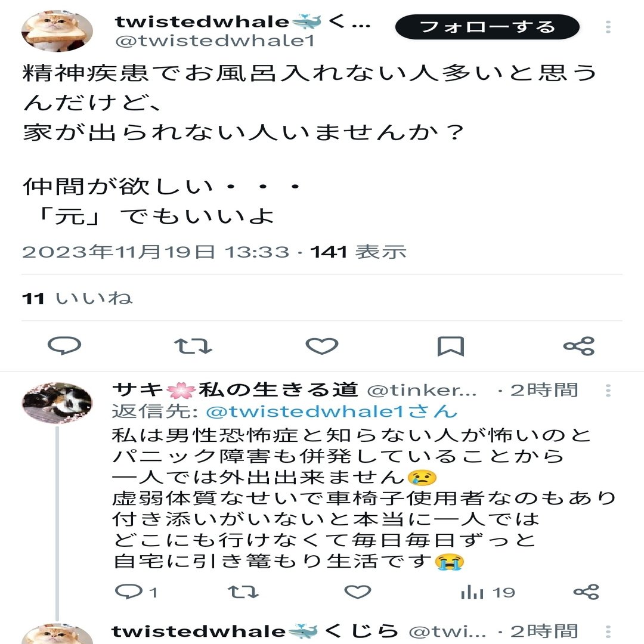Open twistedwhale cat-in-bread profile picture

point(57,31)
